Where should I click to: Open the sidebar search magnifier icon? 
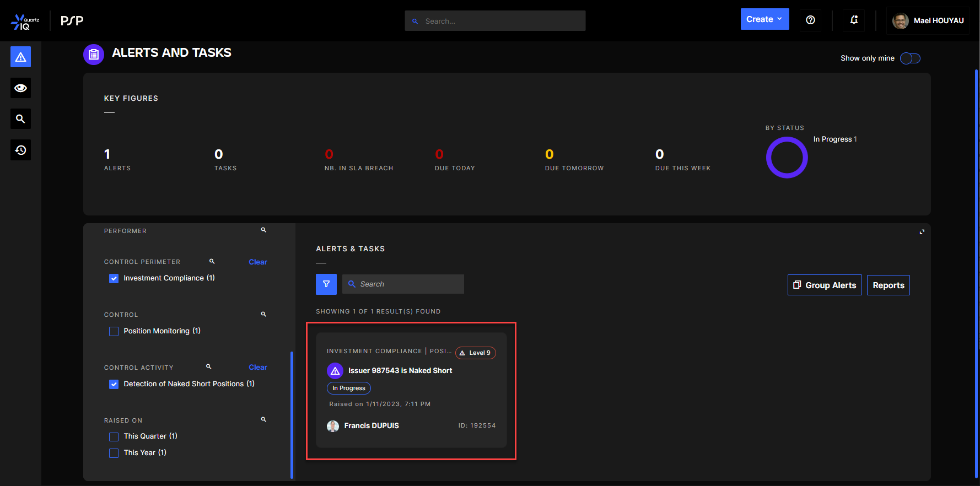tap(20, 119)
